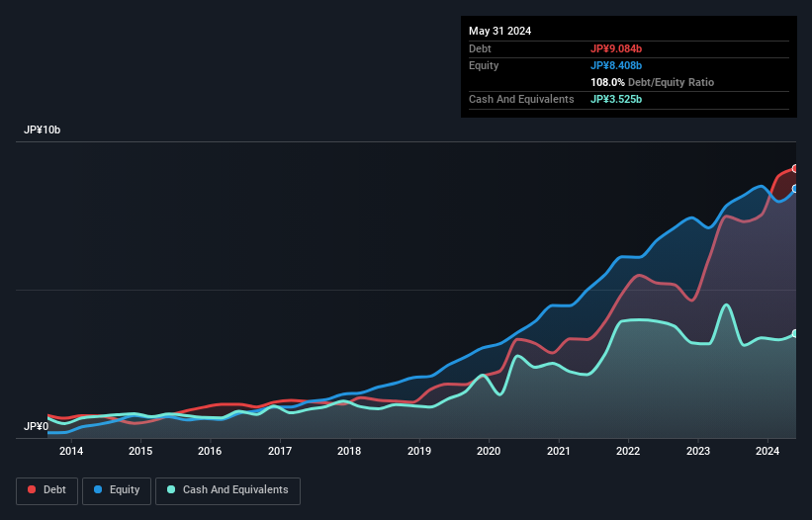Click the JP¥0 y-axis label
812x520 pixels.
click(37, 426)
